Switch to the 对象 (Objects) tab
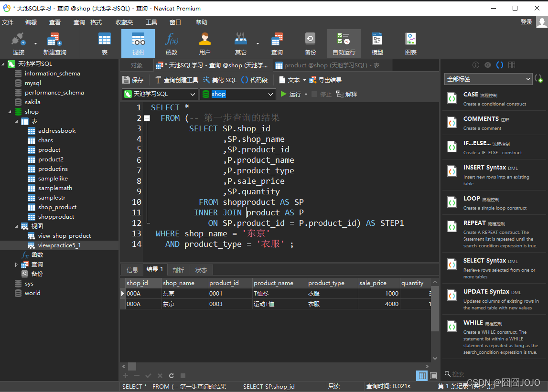This screenshot has width=548, height=392. coord(136,65)
